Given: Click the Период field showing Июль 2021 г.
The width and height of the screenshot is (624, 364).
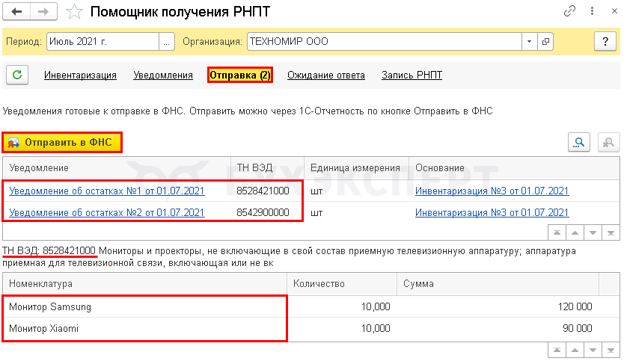Looking at the screenshot, I should 103,41.
